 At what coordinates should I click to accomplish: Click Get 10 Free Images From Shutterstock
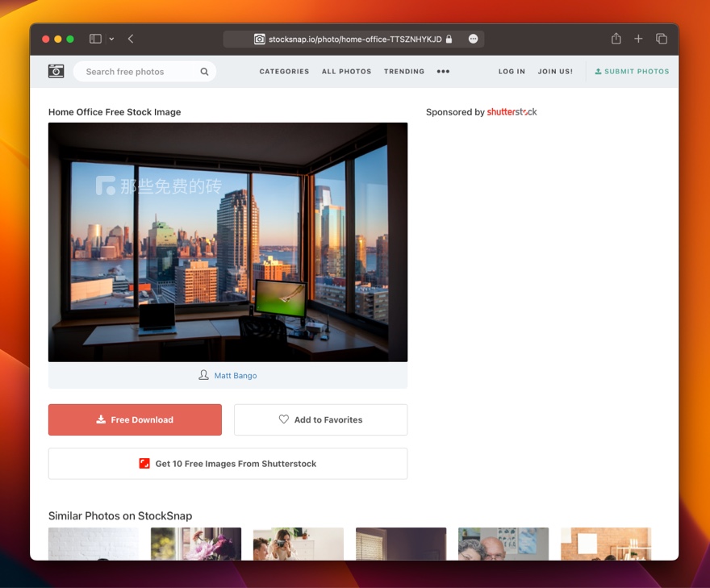[x=228, y=464]
